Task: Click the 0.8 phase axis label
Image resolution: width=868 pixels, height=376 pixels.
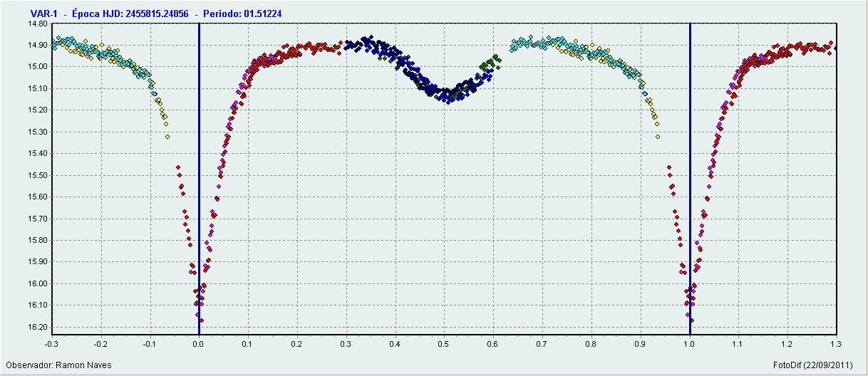Action: coord(591,344)
